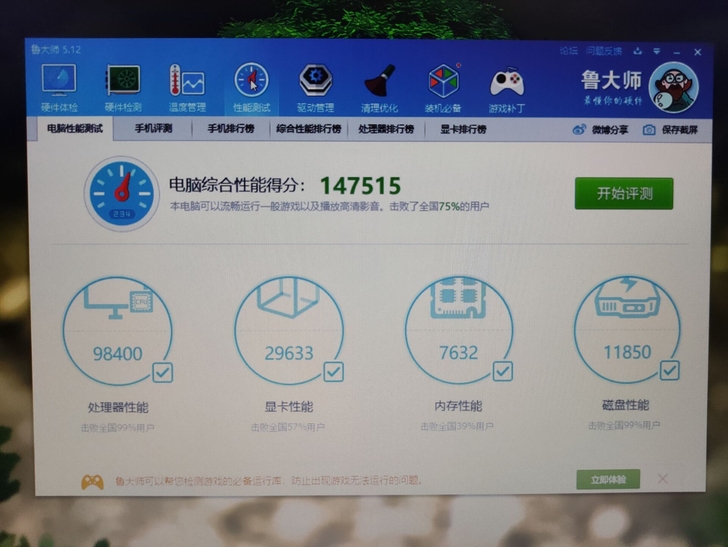728x547 pixels.
Task: Click the memory score 7632
Action: coord(458,353)
